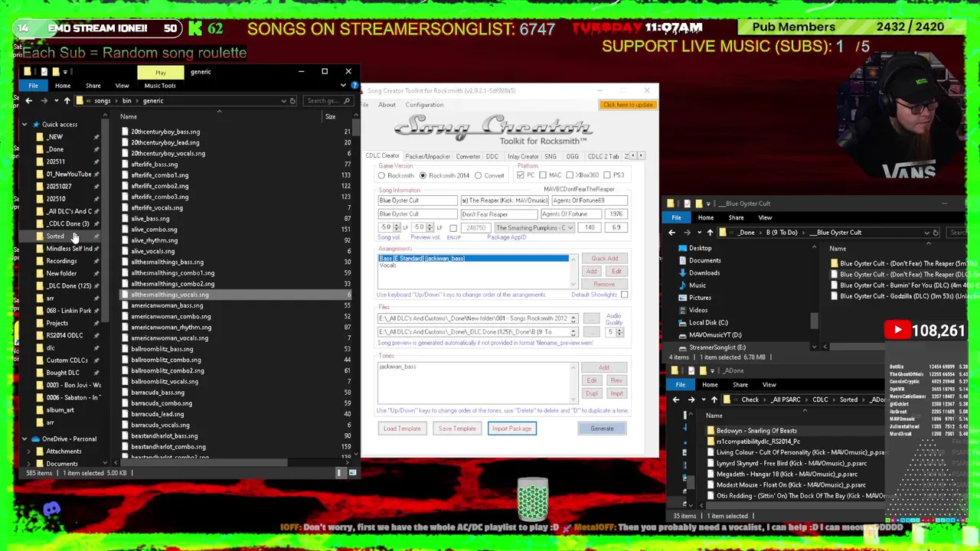Enable the MAC platform checkbox

pyautogui.click(x=543, y=175)
